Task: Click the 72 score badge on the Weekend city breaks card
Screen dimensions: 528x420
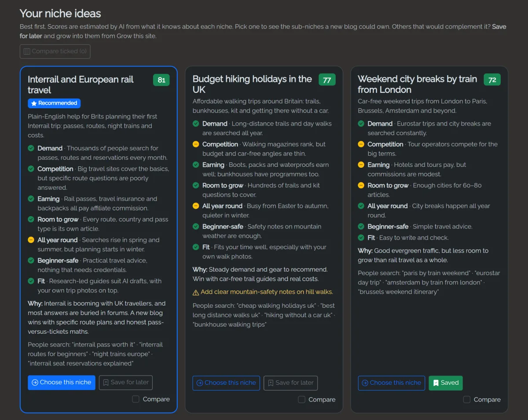Action: 492,80
